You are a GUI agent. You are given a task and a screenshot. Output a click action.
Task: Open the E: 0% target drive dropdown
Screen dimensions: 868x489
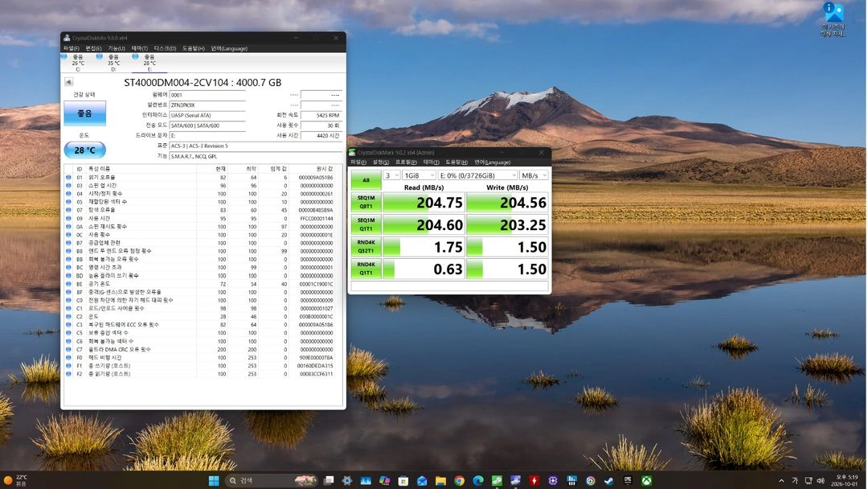[x=477, y=175]
